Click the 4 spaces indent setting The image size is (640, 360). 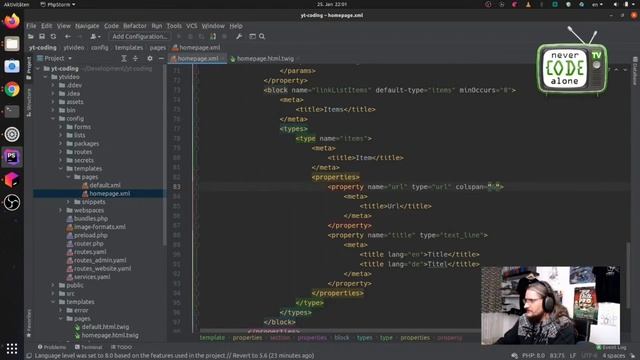click(x=613, y=356)
